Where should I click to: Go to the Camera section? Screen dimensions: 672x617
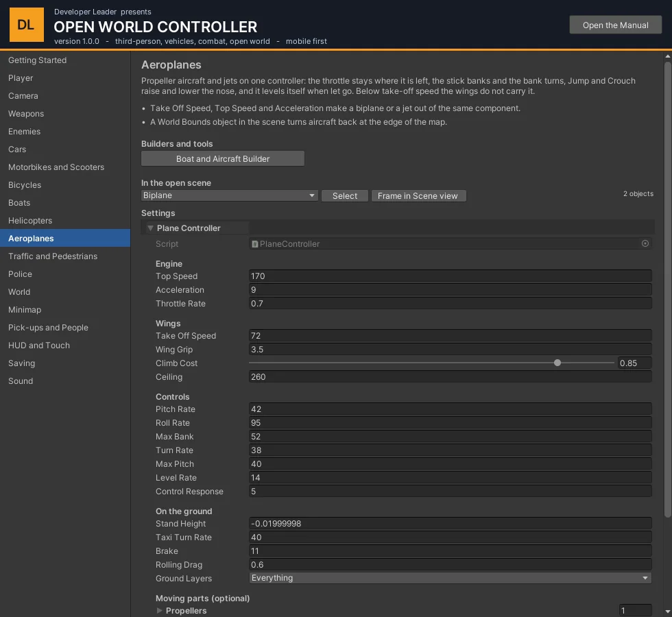(65, 96)
